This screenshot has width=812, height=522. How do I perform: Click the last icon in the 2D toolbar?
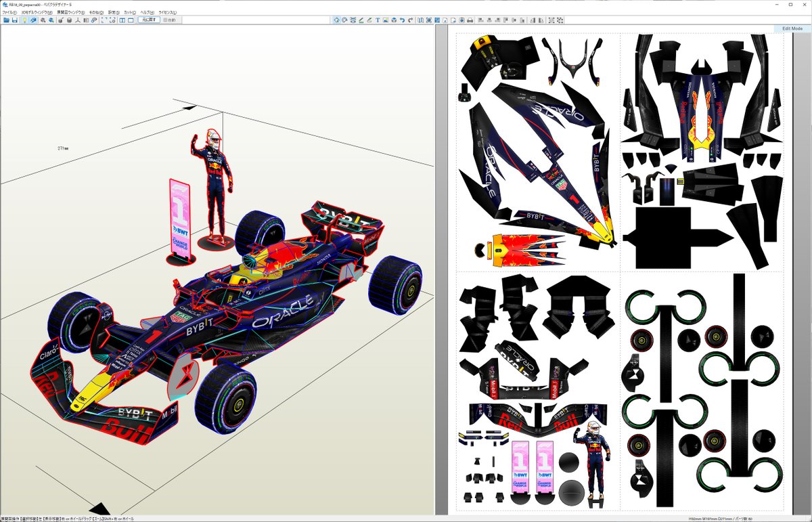tap(560, 20)
